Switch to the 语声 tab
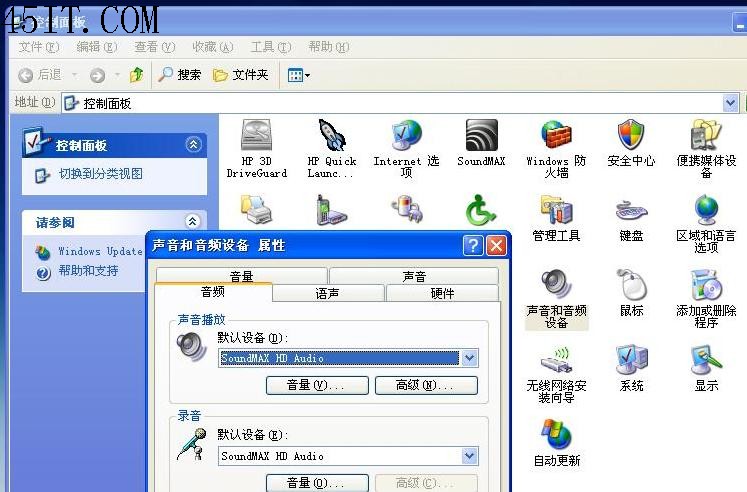 (328, 293)
